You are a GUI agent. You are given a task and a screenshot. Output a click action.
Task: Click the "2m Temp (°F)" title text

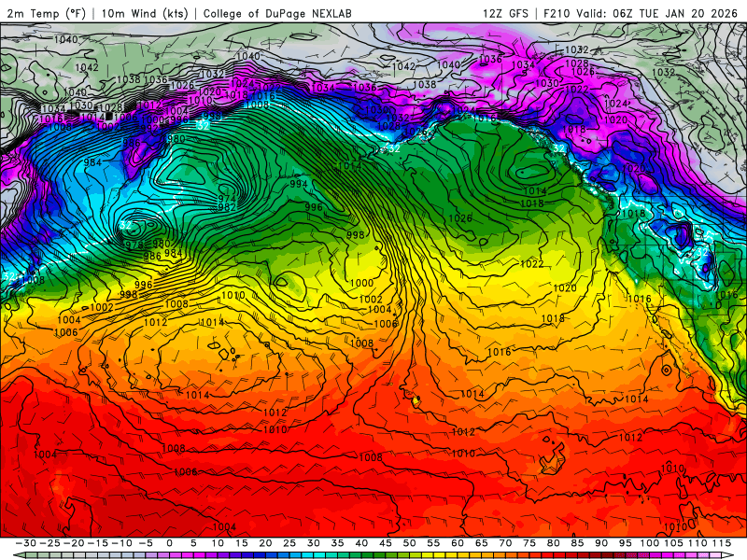[x=46, y=13]
